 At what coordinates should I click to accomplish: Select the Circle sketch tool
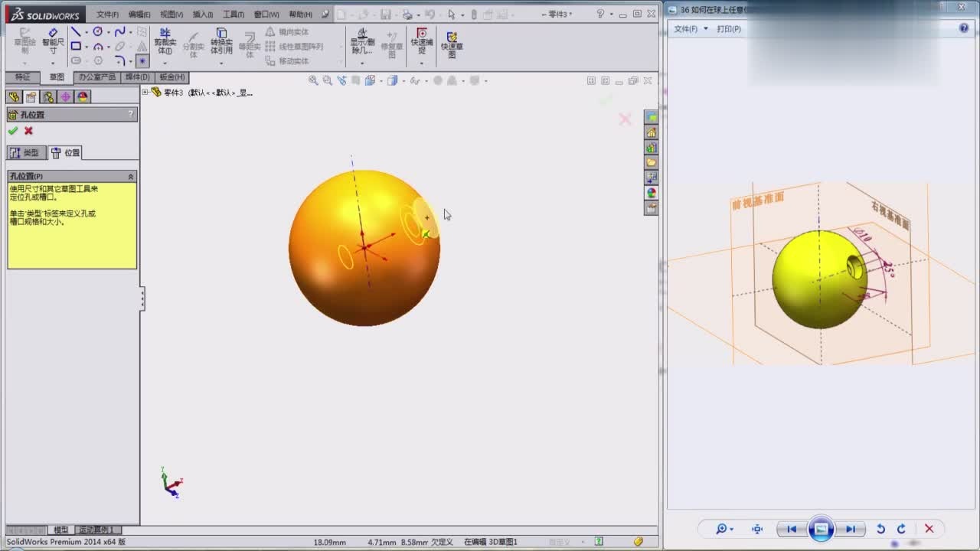click(98, 32)
